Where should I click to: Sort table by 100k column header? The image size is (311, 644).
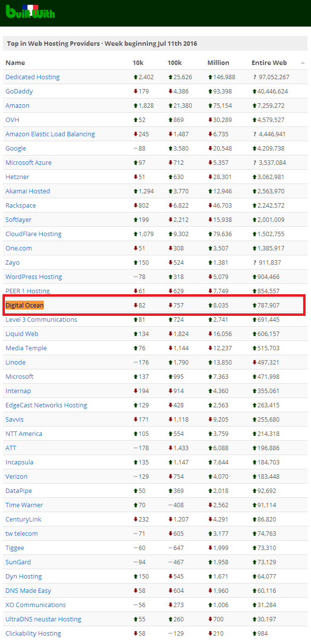point(174,62)
